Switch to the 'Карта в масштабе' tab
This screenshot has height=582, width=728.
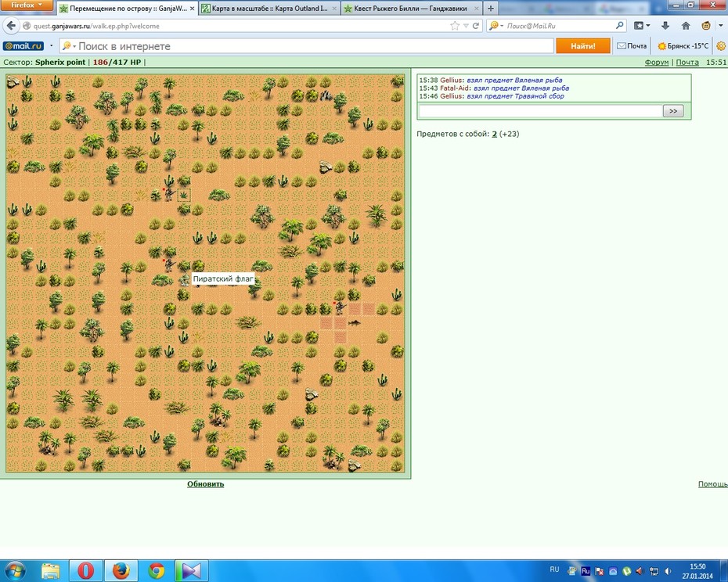[269, 9]
